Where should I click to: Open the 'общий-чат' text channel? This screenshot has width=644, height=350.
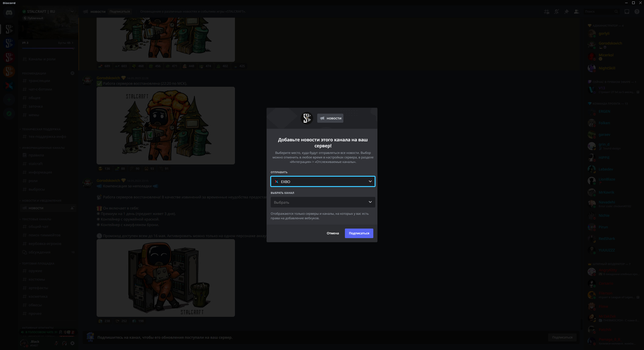click(38, 227)
